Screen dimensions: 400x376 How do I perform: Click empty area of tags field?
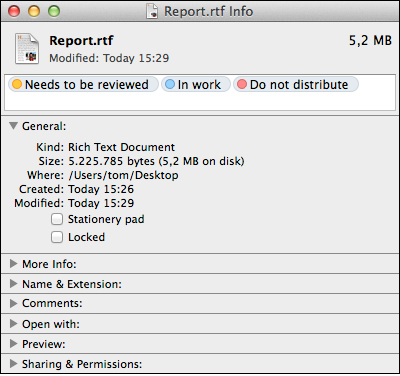pyautogui.click(x=200, y=101)
